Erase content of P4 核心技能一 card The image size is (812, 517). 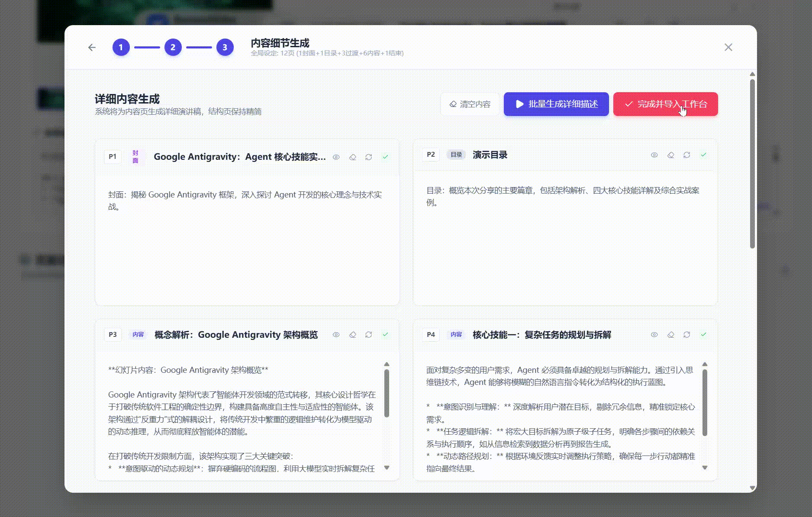tap(671, 335)
